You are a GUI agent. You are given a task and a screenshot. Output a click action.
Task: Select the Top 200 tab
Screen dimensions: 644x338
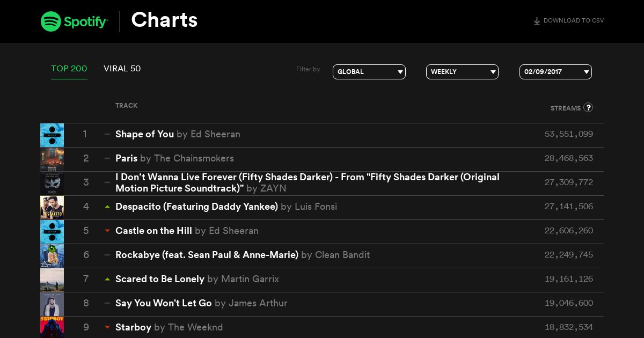coord(69,69)
